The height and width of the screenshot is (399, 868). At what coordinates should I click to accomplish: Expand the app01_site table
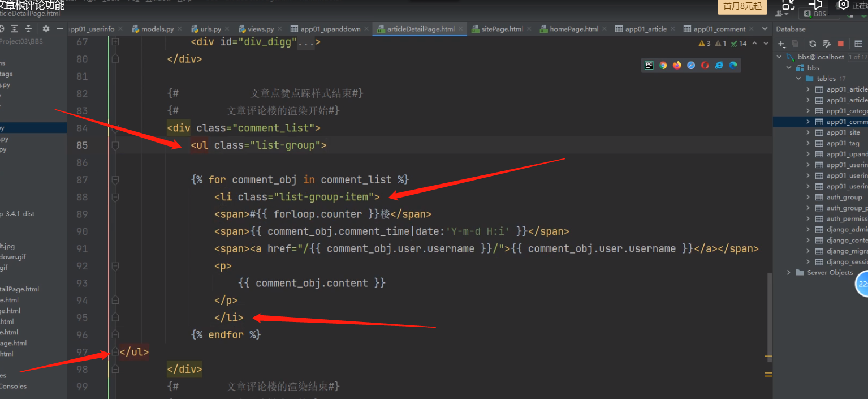coord(809,132)
